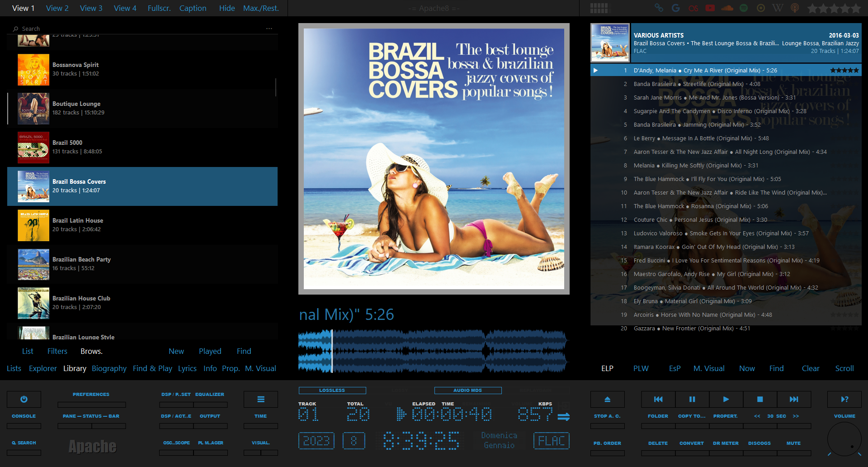Viewport: 868px width, 467px height.
Task: Open the SoundCloud icon
Action: pyautogui.click(x=727, y=8)
